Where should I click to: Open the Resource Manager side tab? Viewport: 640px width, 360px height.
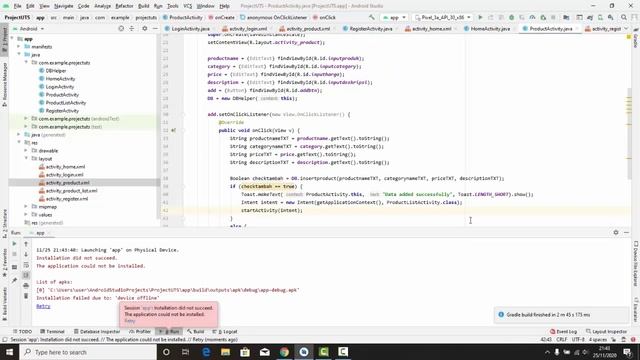pos(4,85)
